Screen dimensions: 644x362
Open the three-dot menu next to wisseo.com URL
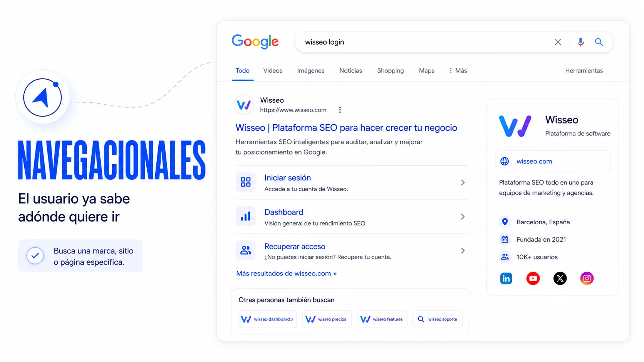[x=340, y=110]
